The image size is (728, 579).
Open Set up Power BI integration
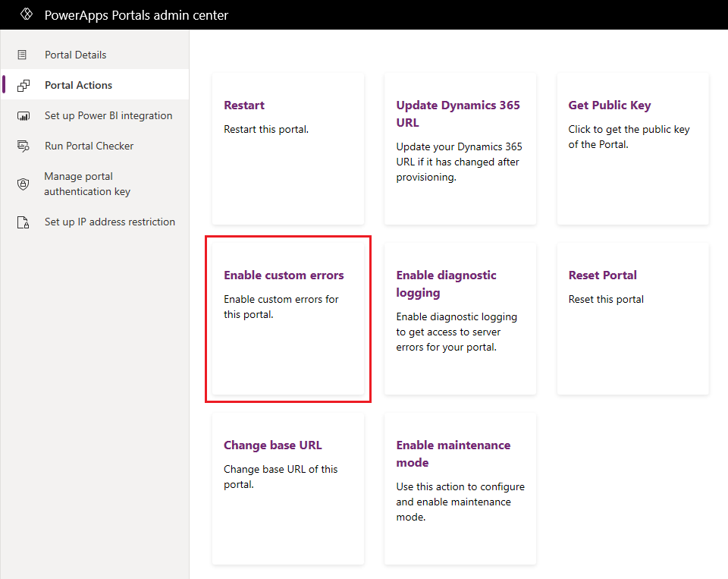tap(95, 115)
